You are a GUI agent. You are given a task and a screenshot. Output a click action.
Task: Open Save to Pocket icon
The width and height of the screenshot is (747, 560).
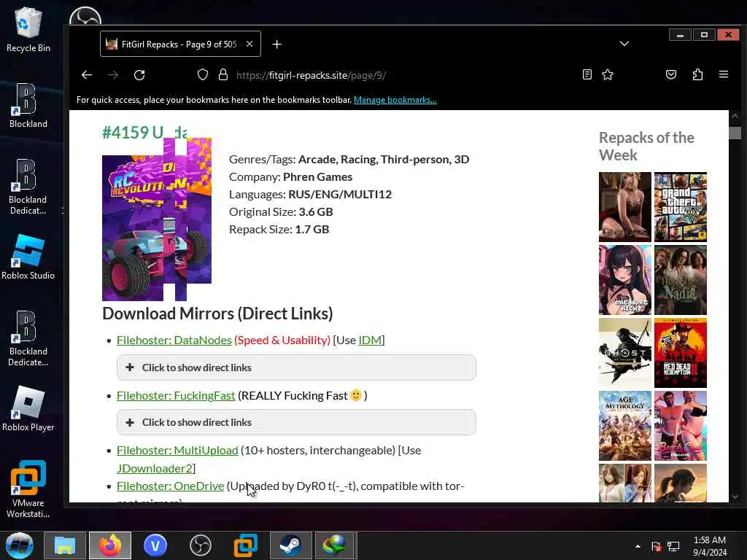(x=671, y=74)
